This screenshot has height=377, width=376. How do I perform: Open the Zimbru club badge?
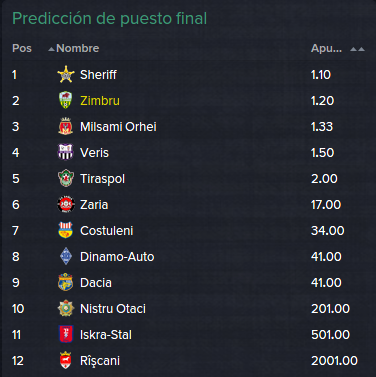point(66,100)
